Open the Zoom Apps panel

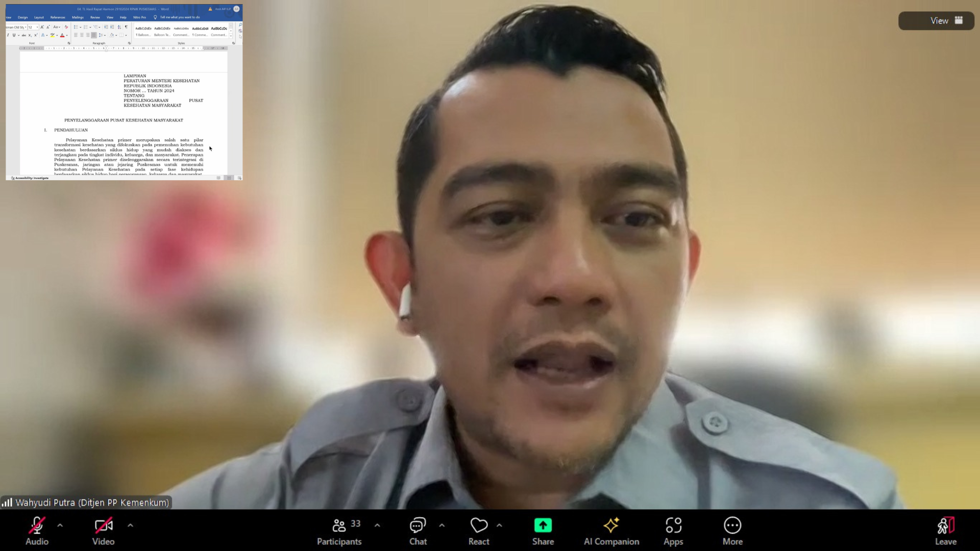(x=673, y=531)
